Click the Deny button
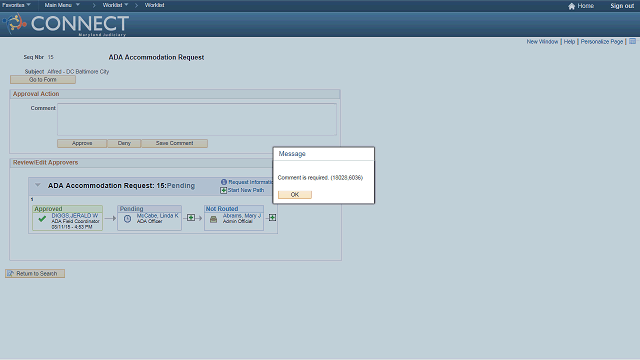 click(124, 143)
